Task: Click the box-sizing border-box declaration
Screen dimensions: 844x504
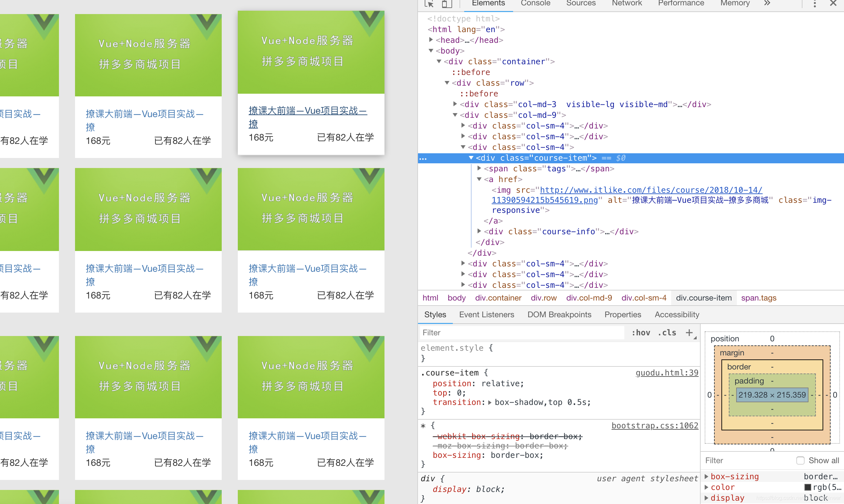Action: (x=488, y=455)
